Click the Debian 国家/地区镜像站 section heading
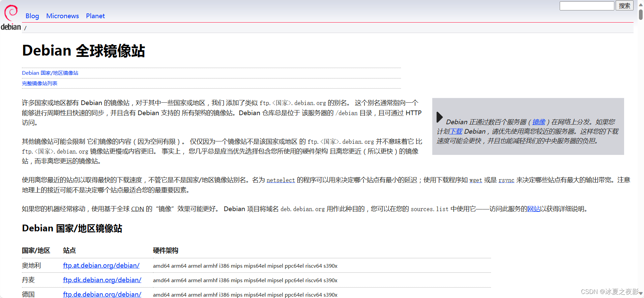The width and height of the screenshot is (644, 298). (x=72, y=228)
